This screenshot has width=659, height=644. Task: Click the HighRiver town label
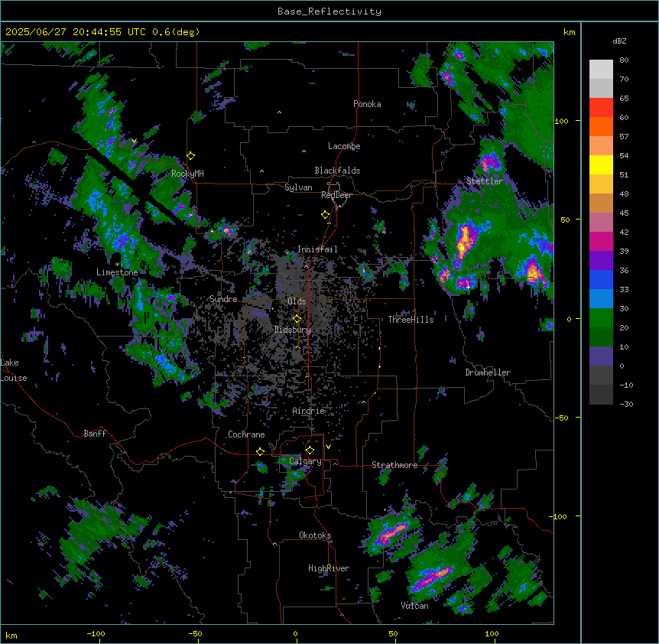(329, 568)
